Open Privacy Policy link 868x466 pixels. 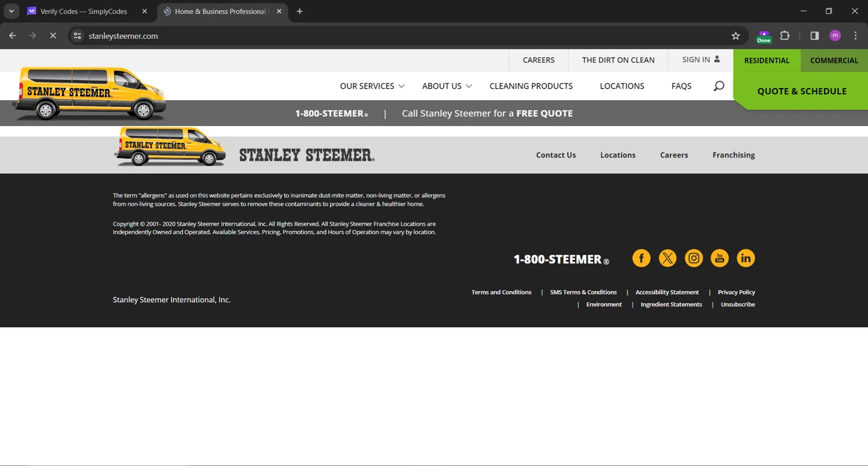736,292
